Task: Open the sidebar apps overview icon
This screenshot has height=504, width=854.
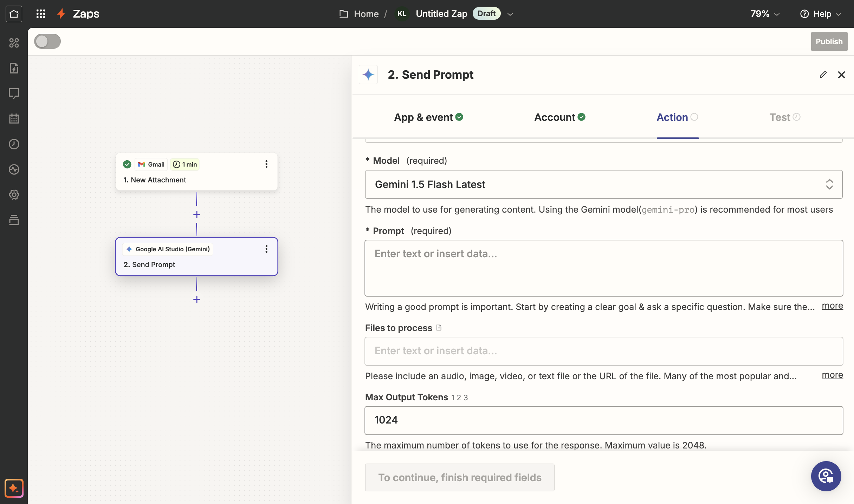Action: point(14,43)
